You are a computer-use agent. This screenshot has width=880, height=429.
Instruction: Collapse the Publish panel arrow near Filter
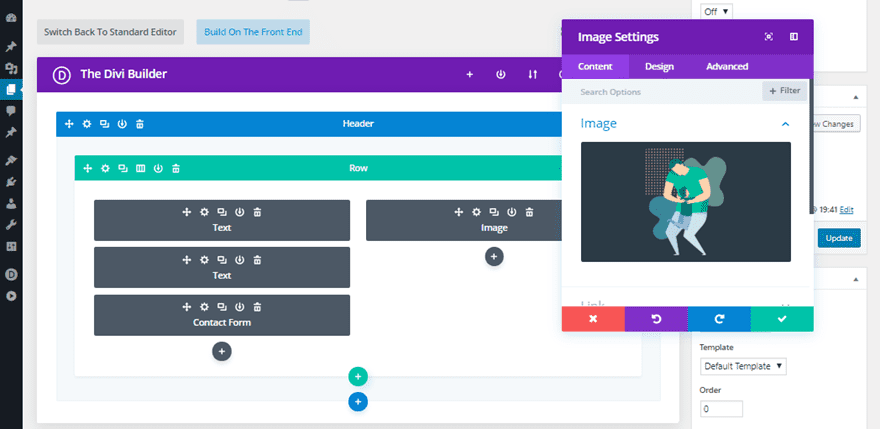(856, 97)
